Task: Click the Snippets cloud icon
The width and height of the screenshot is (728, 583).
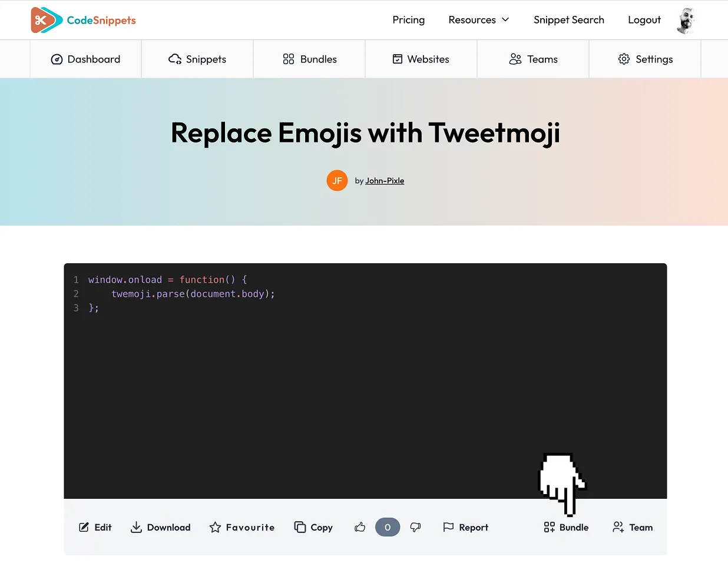Action: pyautogui.click(x=175, y=59)
